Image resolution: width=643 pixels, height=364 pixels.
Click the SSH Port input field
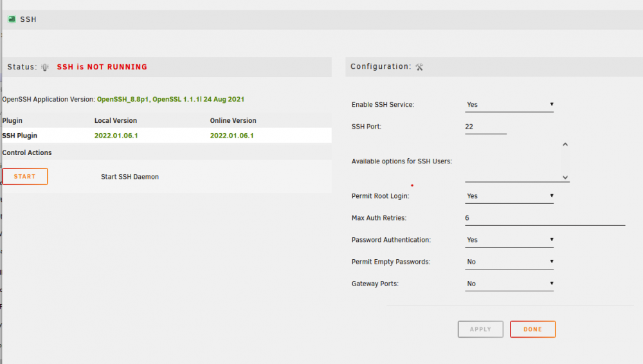[x=485, y=127]
